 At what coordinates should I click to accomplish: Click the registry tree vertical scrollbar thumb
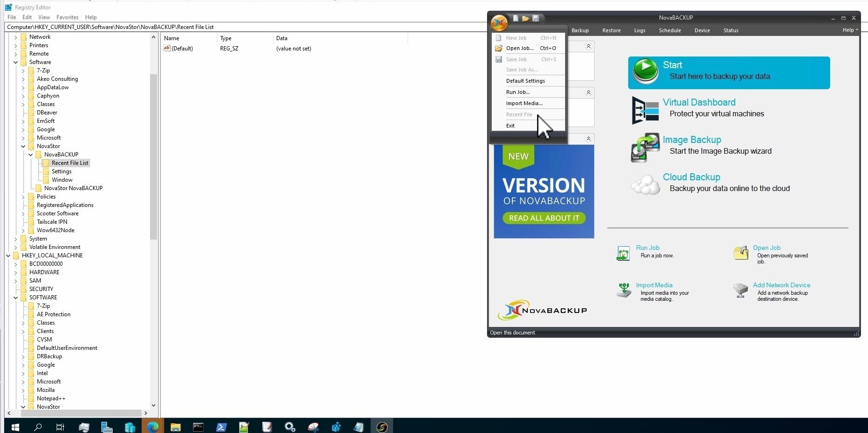click(153, 156)
